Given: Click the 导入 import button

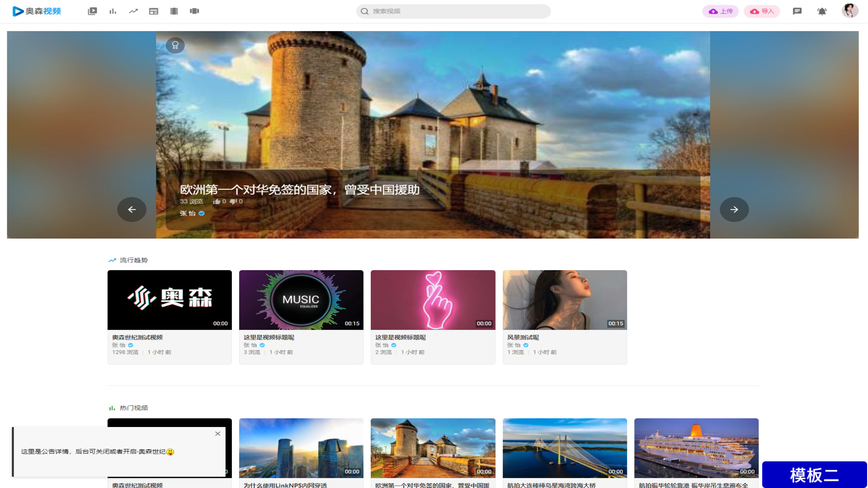Looking at the screenshot, I should (762, 11).
